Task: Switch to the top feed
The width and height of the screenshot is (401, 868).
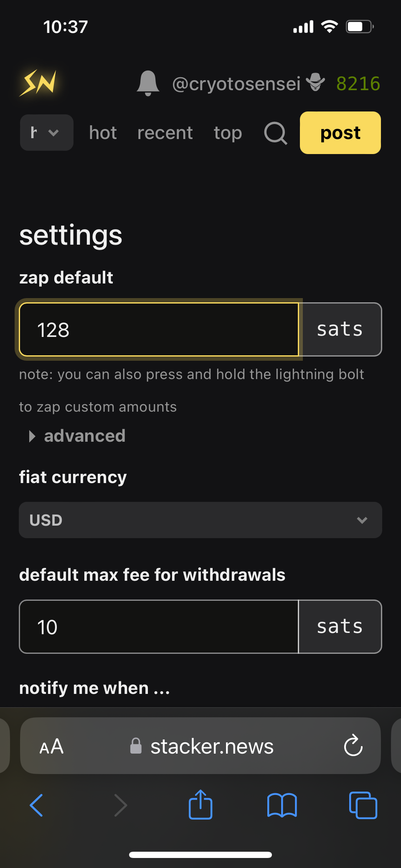Action: (228, 133)
